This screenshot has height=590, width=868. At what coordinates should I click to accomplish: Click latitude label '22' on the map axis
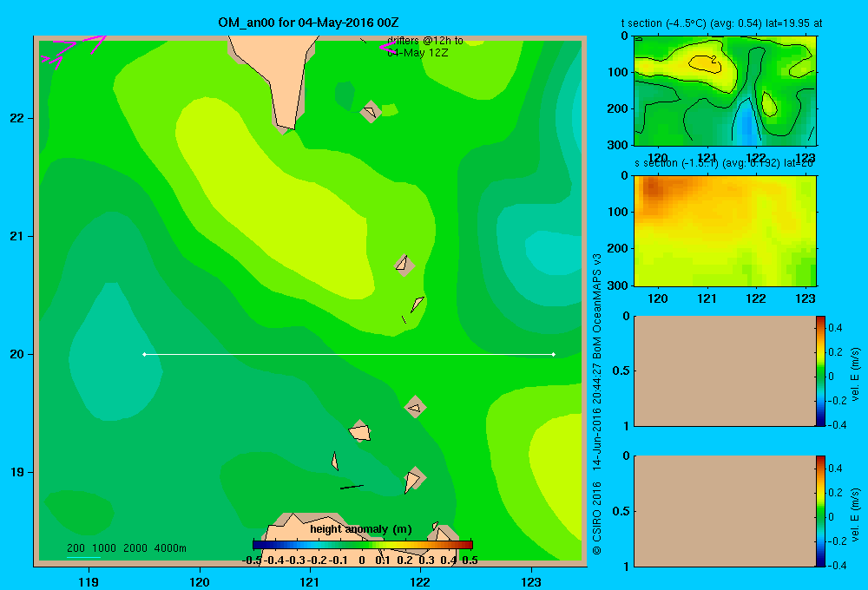pyautogui.click(x=16, y=118)
